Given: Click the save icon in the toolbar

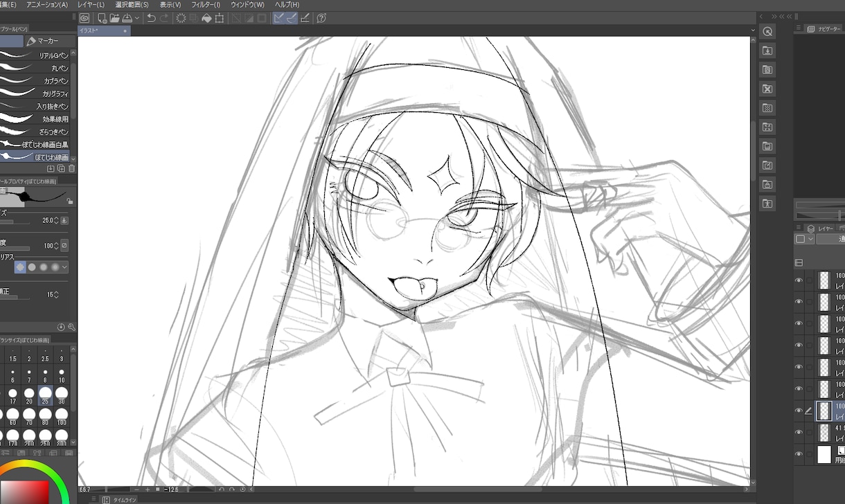Looking at the screenshot, I should click(127, 18).
